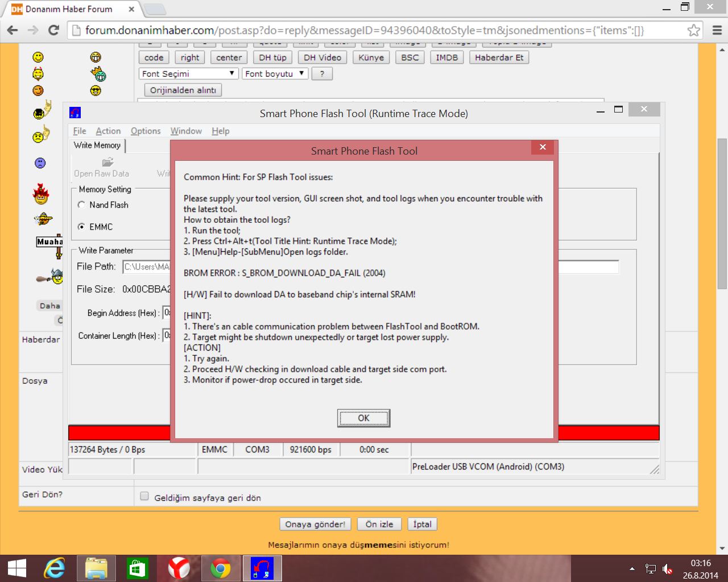Click the DH Video button

click(x=322, y=57)
